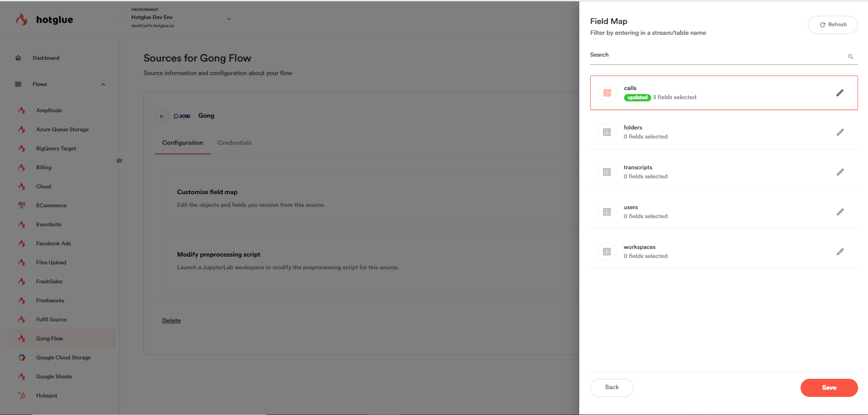Switch to the Credentials tab
Viewport: 868px width, 415px height.
coord(234,143)
